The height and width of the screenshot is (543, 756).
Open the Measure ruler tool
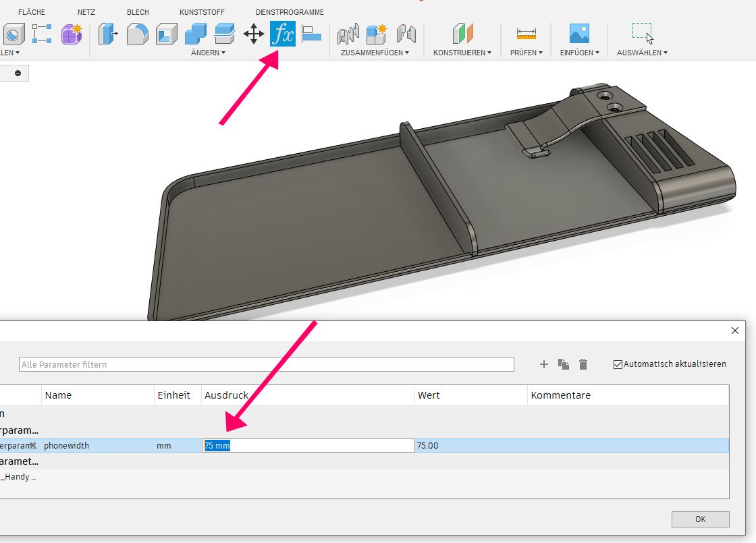tap(526, 34)
